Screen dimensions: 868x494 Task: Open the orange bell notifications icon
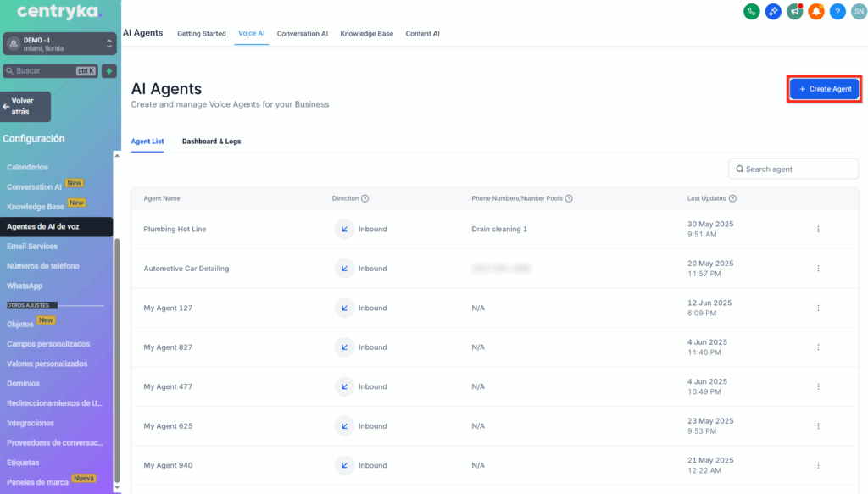point(816,11)
